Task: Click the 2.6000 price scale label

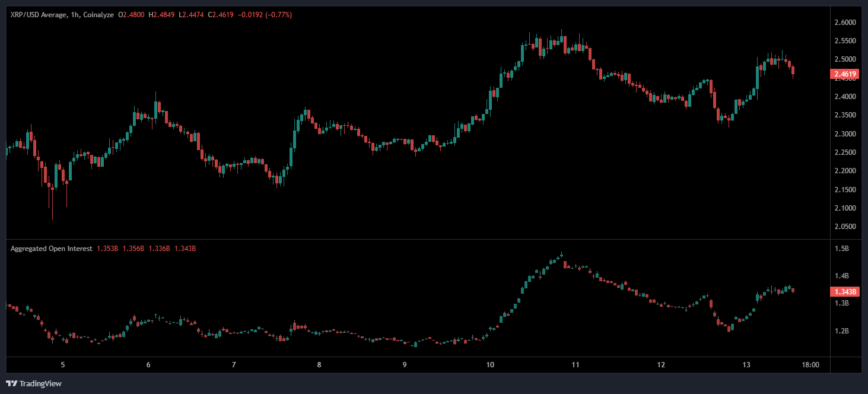Action: [x=845, y=23]
